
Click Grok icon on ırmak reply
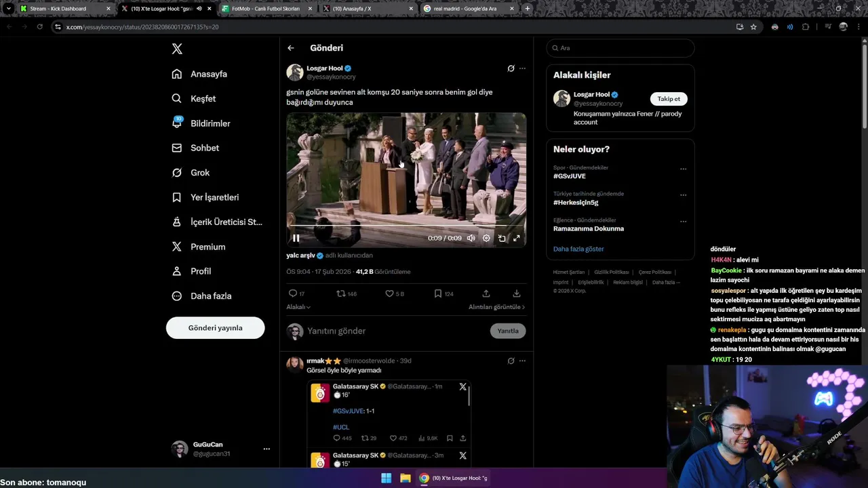[511, 361]
